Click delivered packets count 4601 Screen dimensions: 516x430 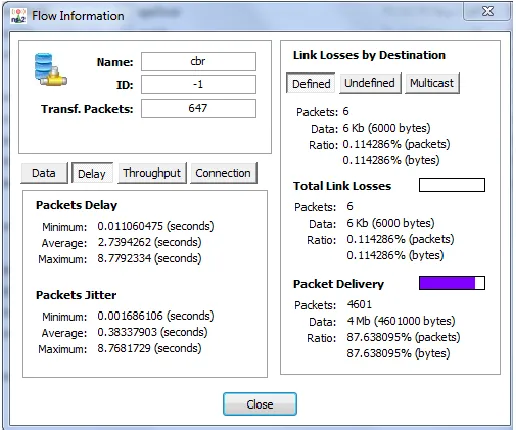(x=359, y=304)
